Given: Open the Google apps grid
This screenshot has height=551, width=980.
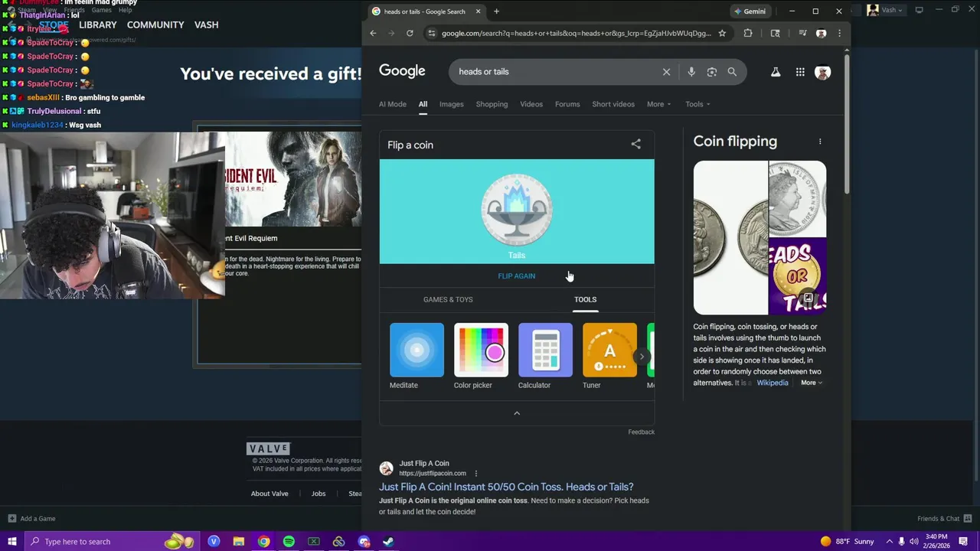Looking at the screenshot, I should [800, 72].
